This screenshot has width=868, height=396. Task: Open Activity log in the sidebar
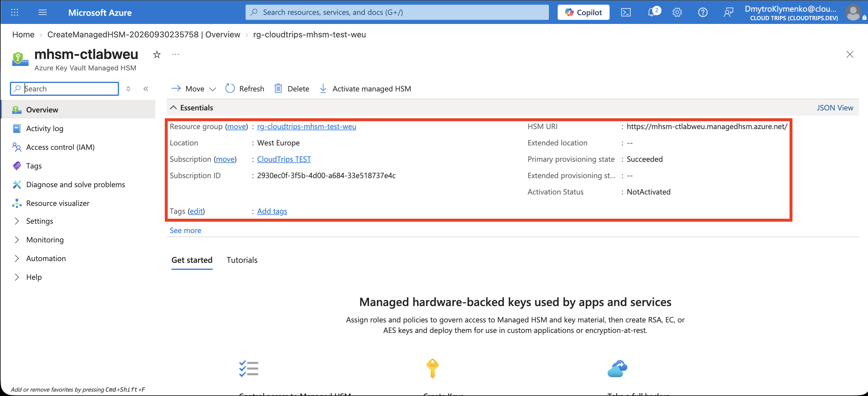pos(45,128)
